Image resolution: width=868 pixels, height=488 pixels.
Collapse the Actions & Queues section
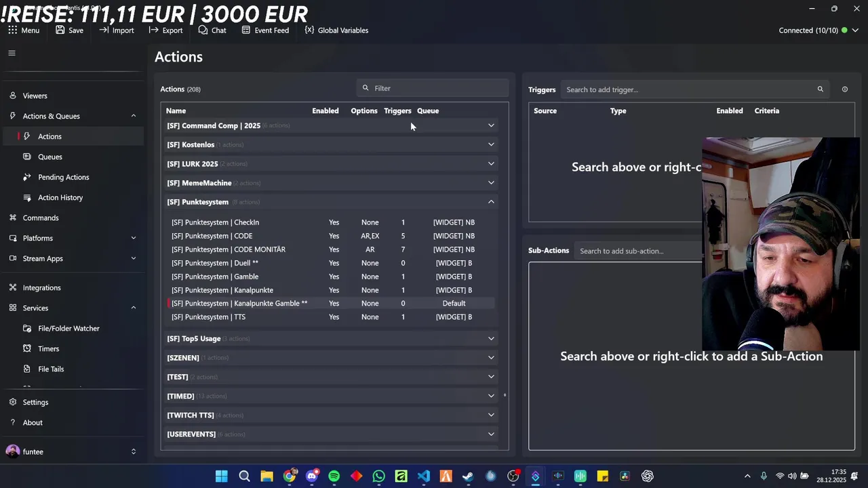click(x=133, y=116)
